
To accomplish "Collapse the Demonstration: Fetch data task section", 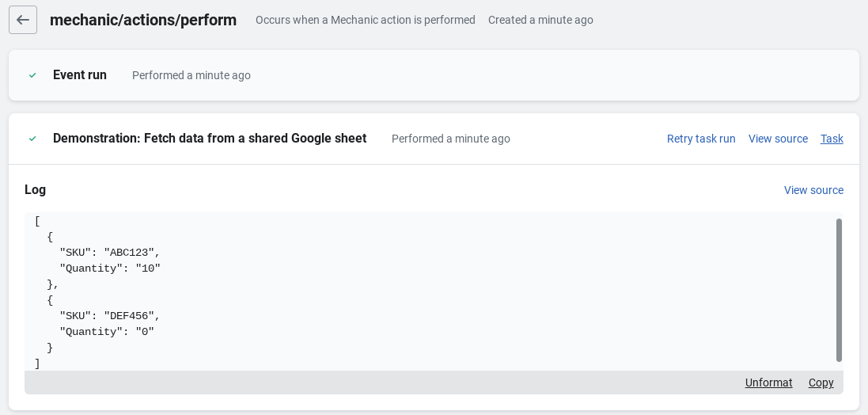I will click(x=209, y=139).
